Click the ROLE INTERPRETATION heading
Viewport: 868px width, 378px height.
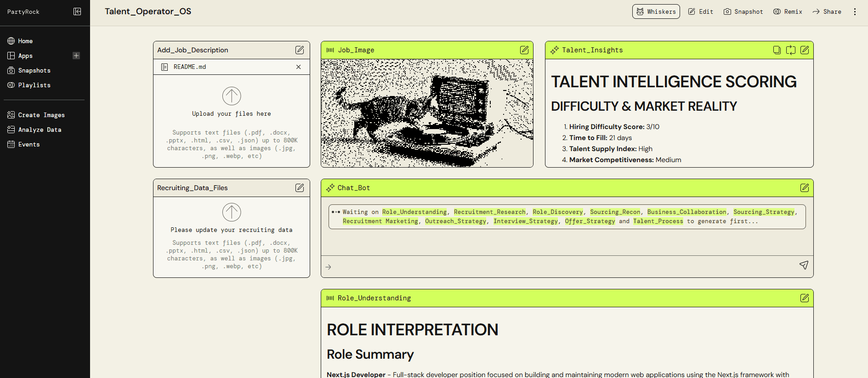point(413,330)
